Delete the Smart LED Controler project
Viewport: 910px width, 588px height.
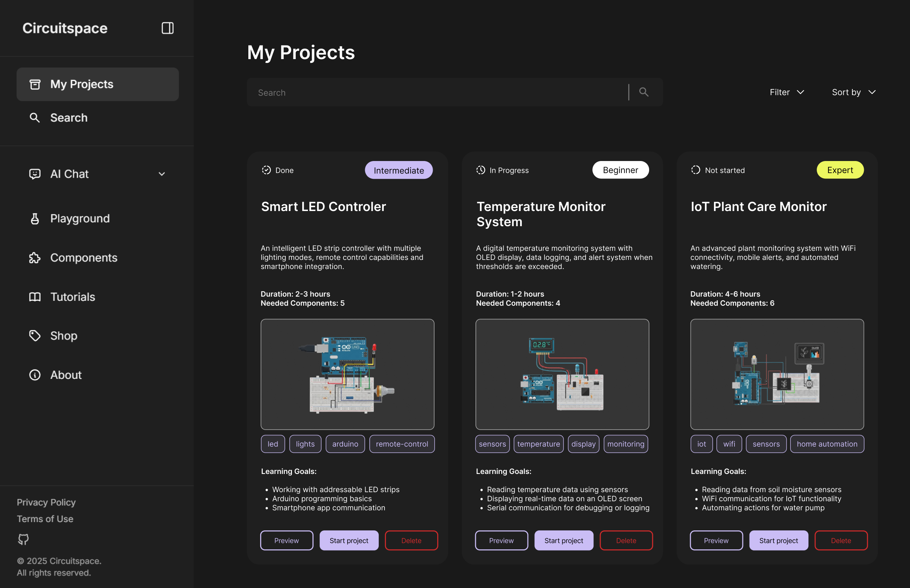tap(411, 540)
